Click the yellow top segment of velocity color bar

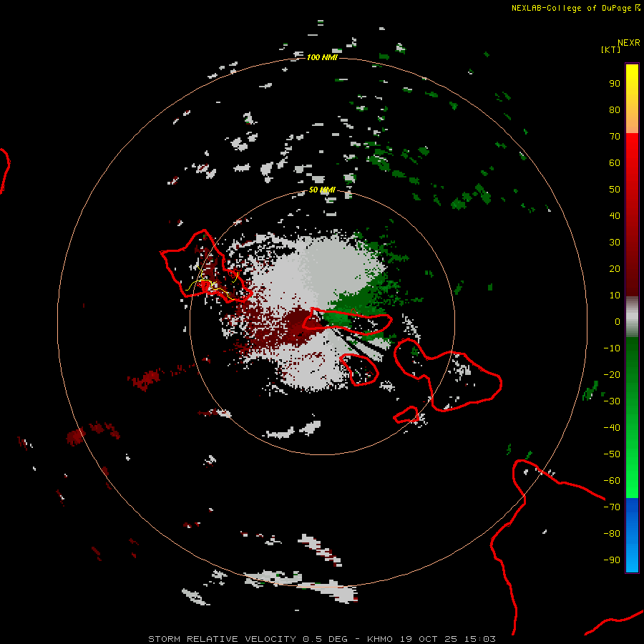(x=632, y=99)
